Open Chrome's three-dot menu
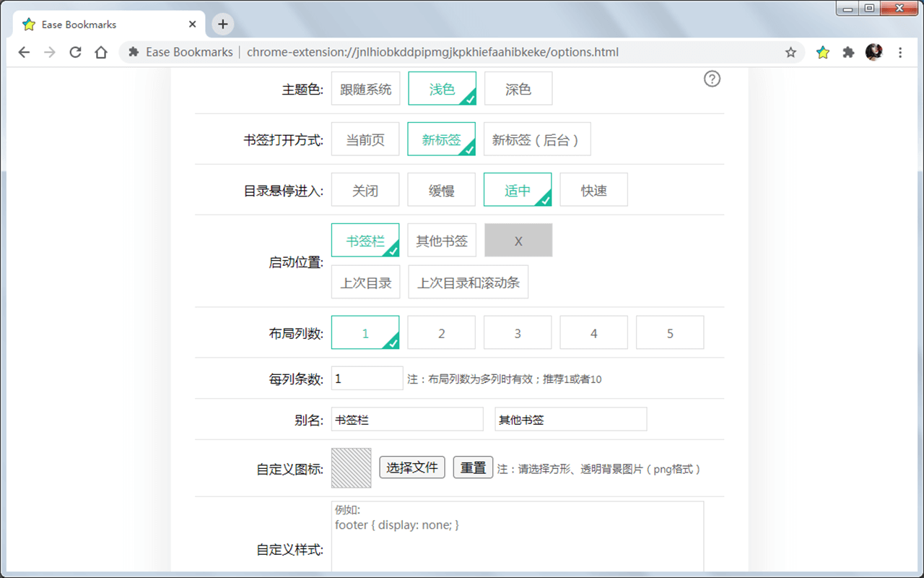Image resolution: width=924 pixels, height=578 pixels. [x=900, y=51]
